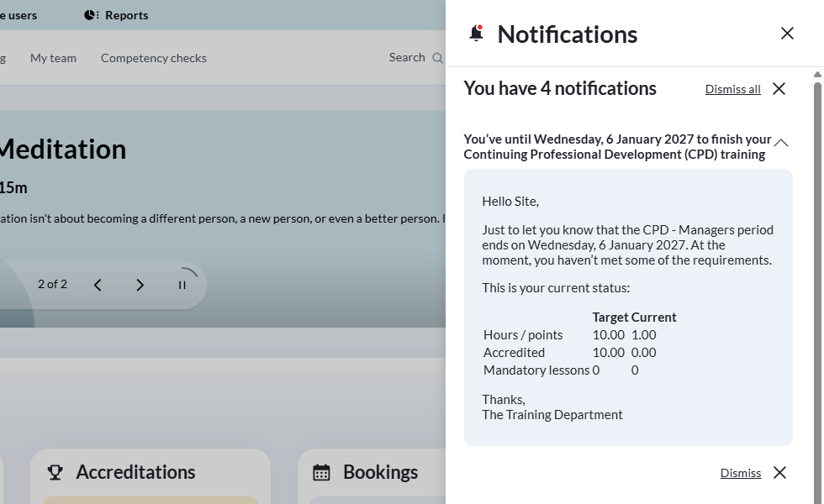This screenshot has height=504, width=824.
Task: Dismiss the CPD training notification
Action: tap(740, 473)
